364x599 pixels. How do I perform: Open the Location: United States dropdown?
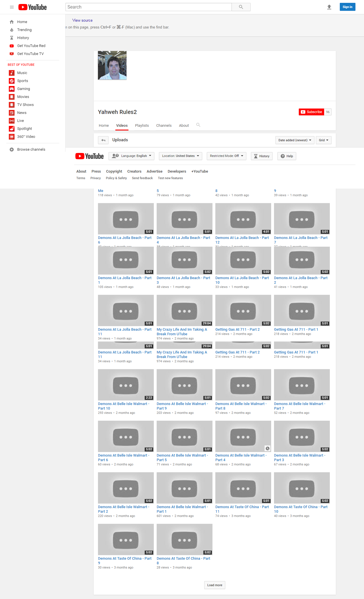tap(181, 156)
